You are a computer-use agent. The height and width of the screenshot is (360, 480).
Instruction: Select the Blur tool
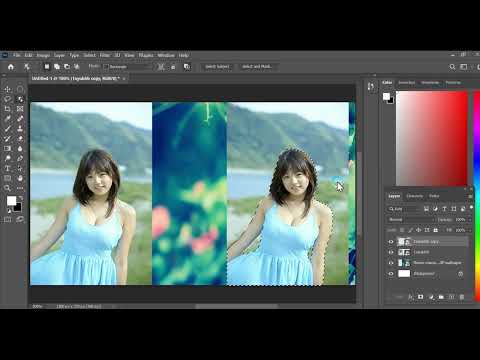[x=20, y=148]
